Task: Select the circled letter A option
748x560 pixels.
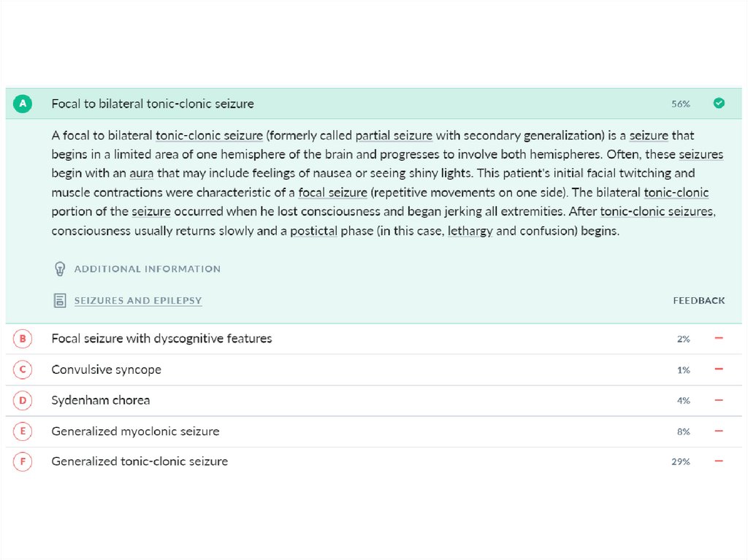Action: pos(23,104)
